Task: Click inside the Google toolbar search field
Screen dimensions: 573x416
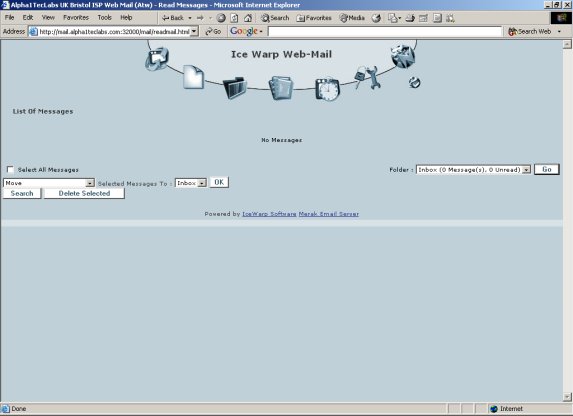Action: [385, 32]
